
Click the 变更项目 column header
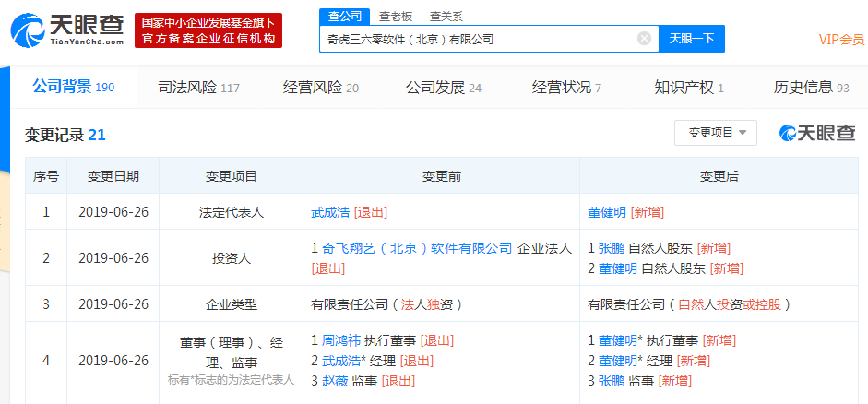pyautogui.click(x=231, y=176)
